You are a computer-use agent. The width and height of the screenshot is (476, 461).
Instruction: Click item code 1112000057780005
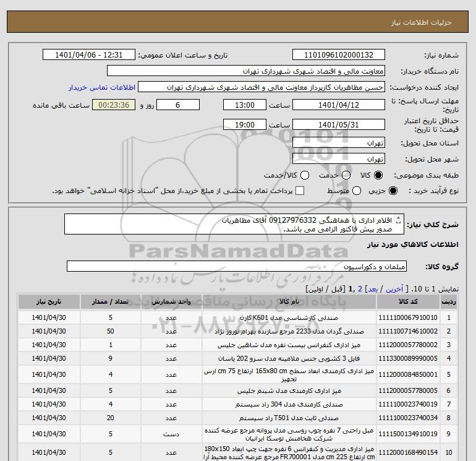point(408,390)
